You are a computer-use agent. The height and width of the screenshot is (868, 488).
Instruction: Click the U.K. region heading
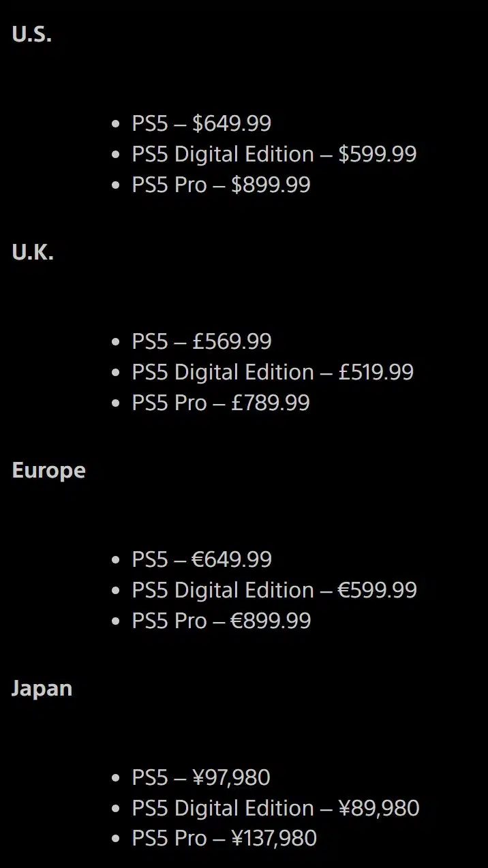(x=33, y=253)
